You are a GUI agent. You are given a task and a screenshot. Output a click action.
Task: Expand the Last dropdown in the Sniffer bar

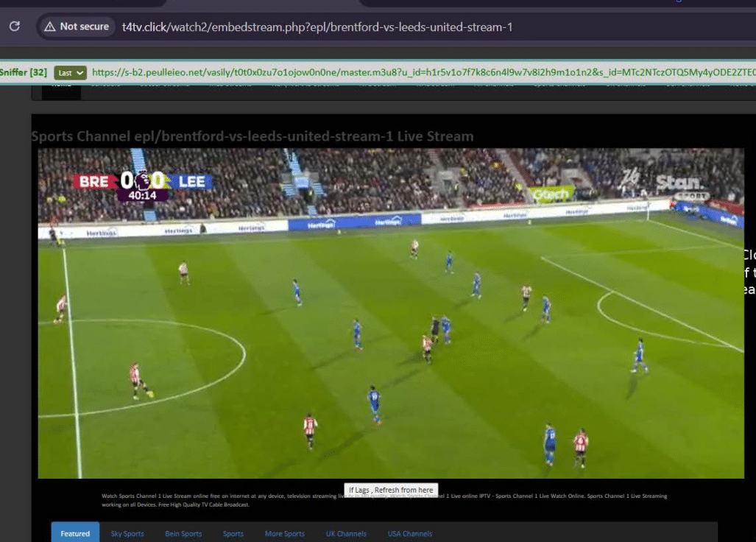pos(71,73)
